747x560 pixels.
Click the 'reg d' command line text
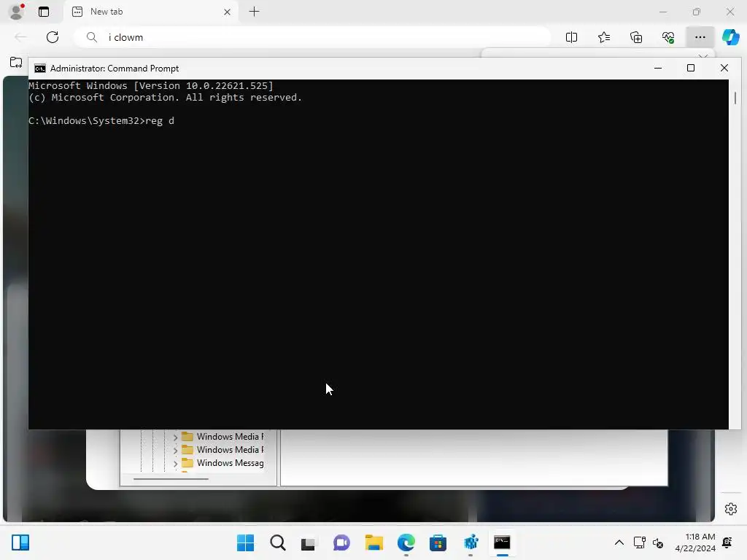tap(160, 121)
